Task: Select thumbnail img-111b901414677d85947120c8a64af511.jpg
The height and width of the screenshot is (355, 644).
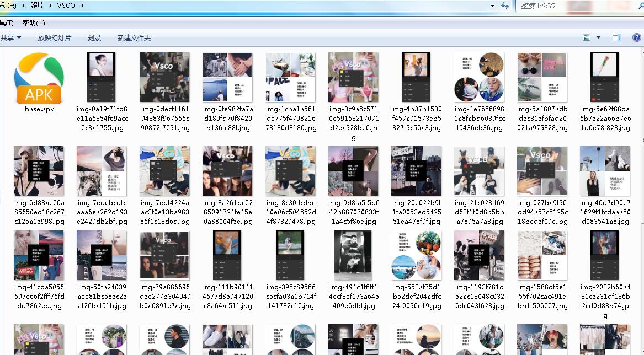Action: 227,255
